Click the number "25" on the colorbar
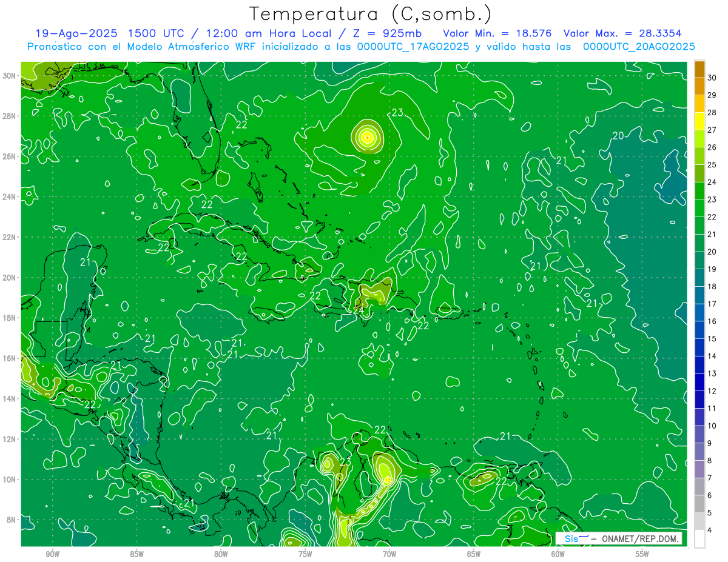728x562 pixels. 712,164
